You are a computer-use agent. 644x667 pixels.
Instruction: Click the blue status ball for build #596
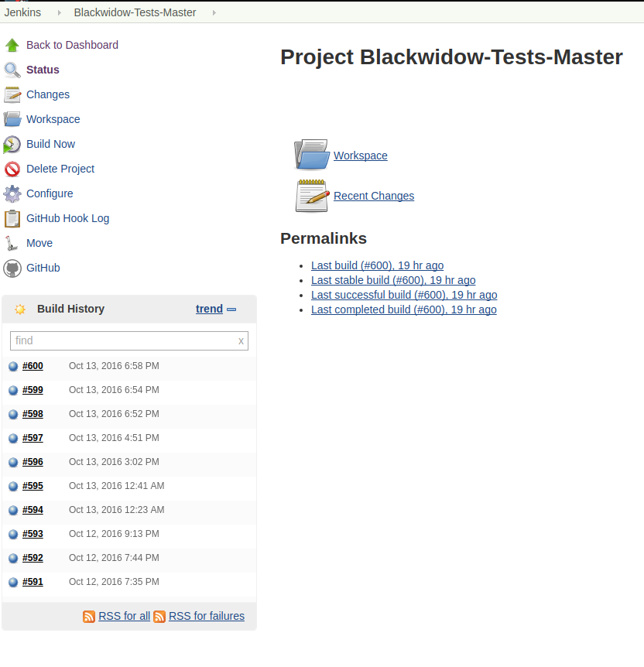(x=13, y=462)
